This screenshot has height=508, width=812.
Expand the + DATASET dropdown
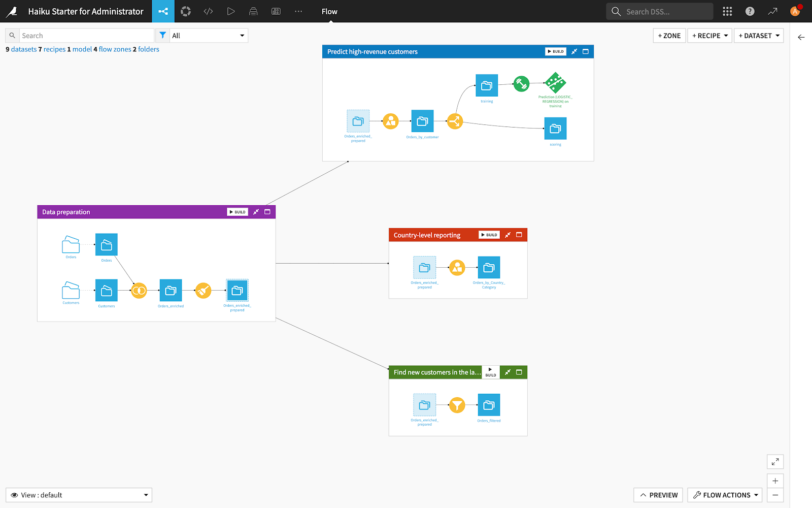[x=759, y=36]
